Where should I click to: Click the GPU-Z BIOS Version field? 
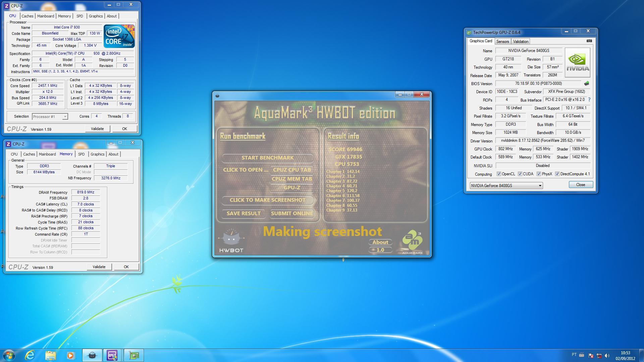(538, 83)
